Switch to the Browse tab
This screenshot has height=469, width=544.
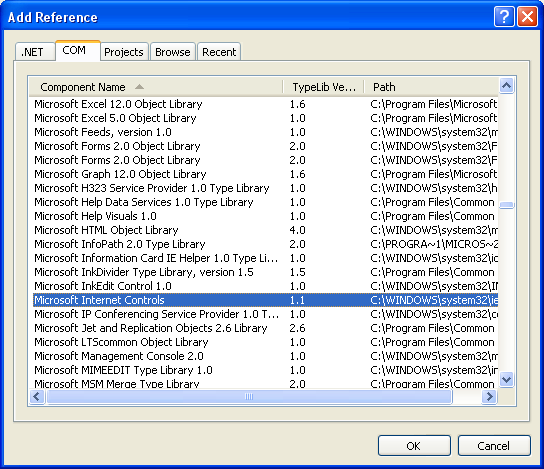[x=173, y=52]
